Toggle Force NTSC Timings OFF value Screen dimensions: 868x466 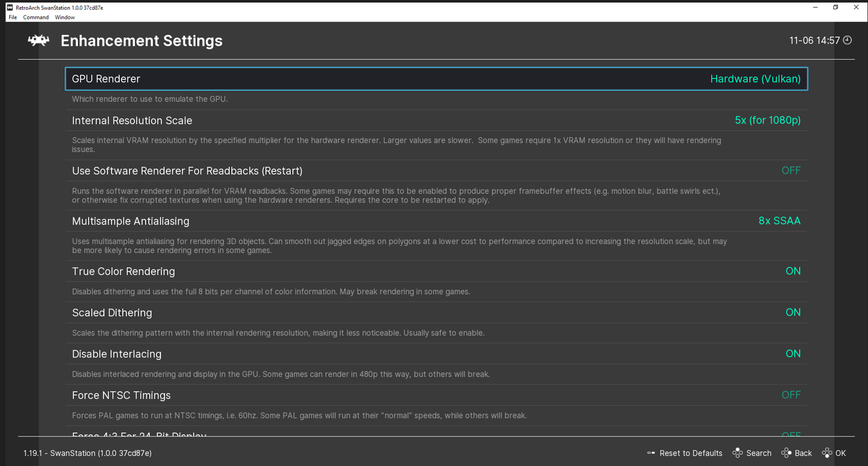(x=791, y=395)
